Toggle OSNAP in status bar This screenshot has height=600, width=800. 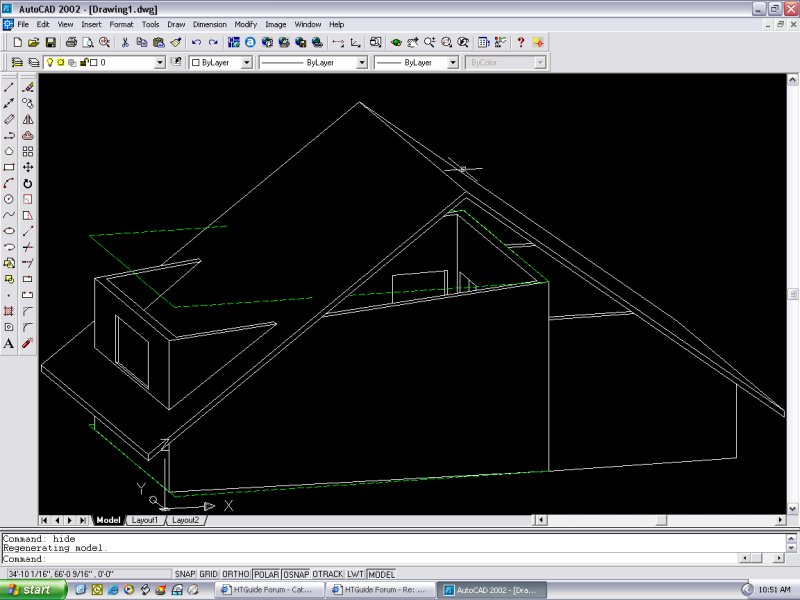click(296, 574)
